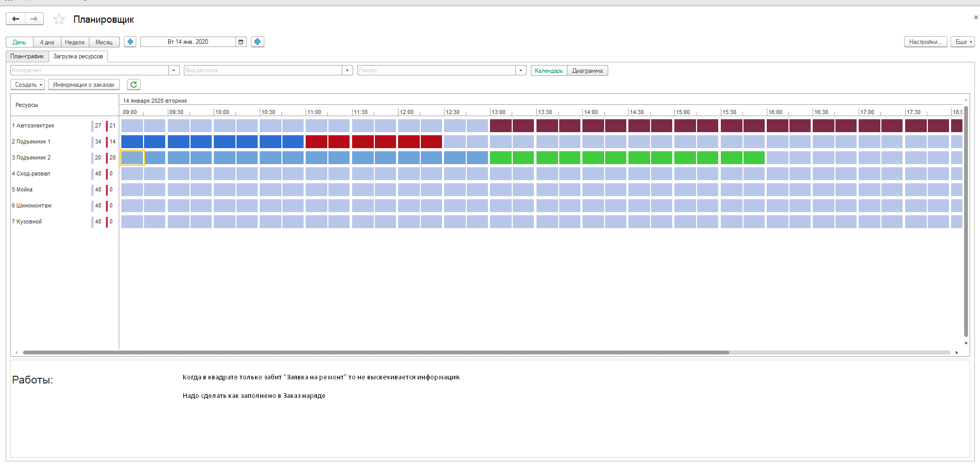Viewport: 980px width, 464px height.
Task: Open the calendar date picker
Action: click(241, 42)
